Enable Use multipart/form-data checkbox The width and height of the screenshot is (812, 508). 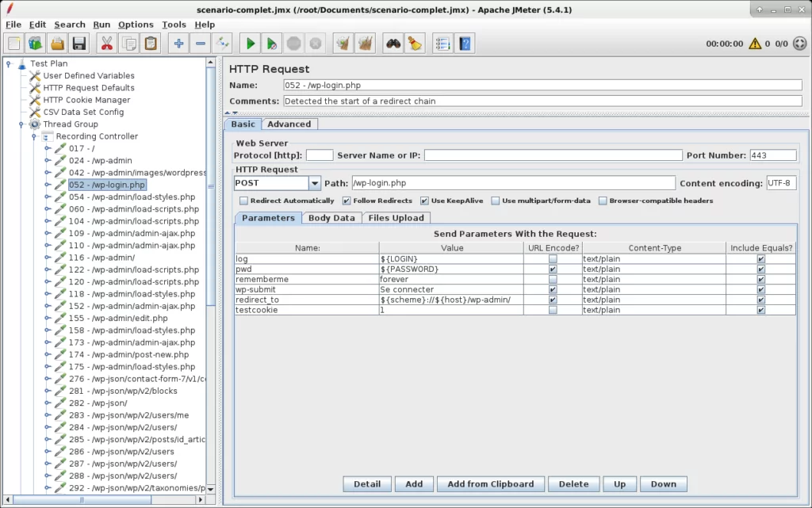pyautogui.click(x=496, y=201)
